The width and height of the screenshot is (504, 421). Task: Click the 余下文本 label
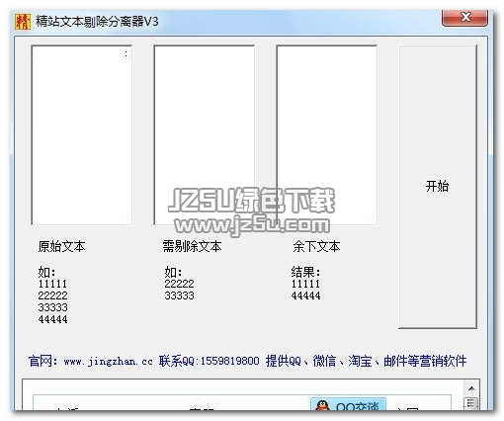click(316, 246)
